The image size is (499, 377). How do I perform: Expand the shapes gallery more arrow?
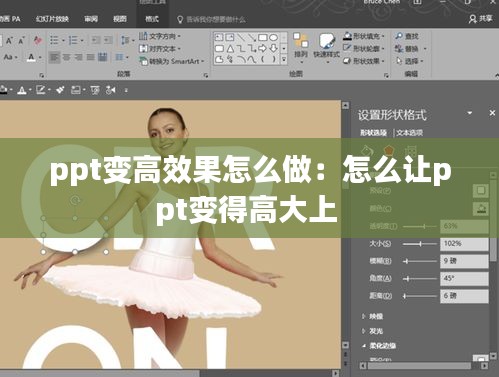[x=284, y=60]
